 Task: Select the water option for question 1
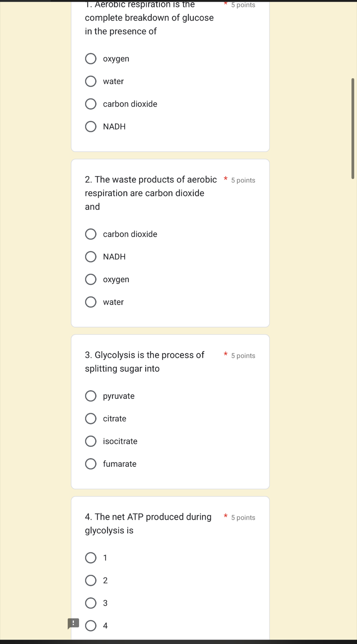91,81
